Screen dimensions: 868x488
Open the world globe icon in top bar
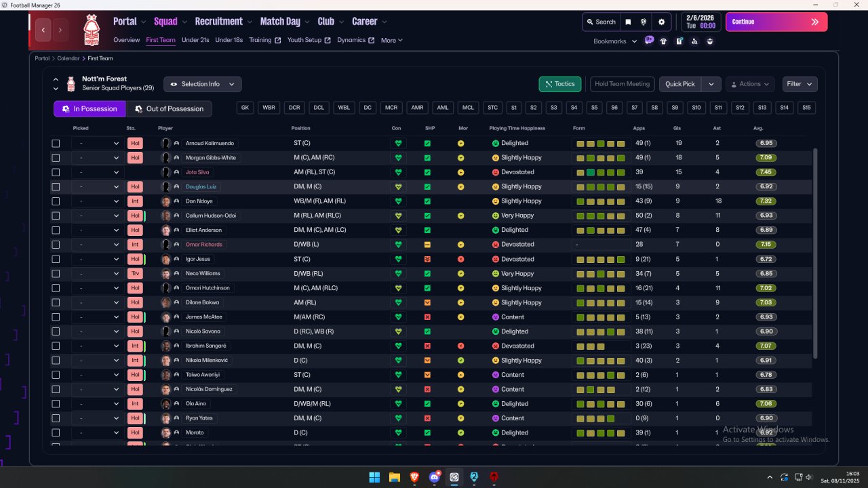(x=644, y=22)
